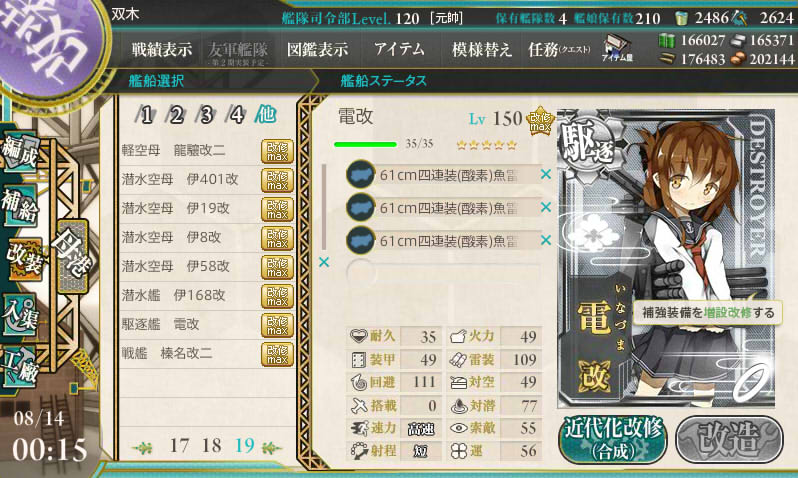Open 戦績表示 records menu
798x478 pixels.
click(x=162, y=50)
